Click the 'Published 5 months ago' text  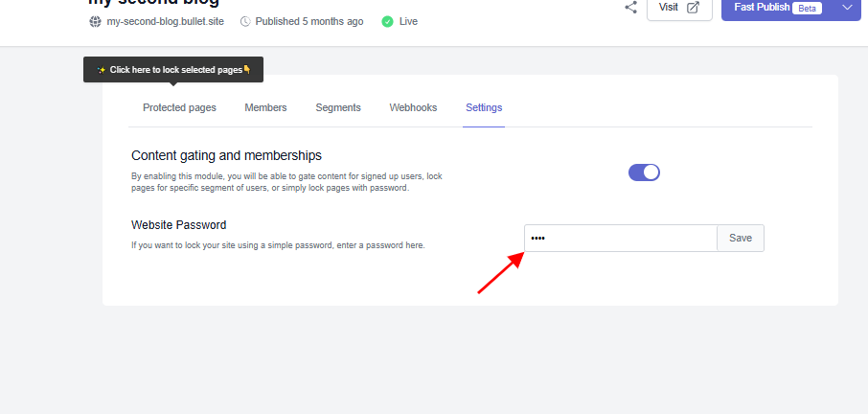coord(309,21)
